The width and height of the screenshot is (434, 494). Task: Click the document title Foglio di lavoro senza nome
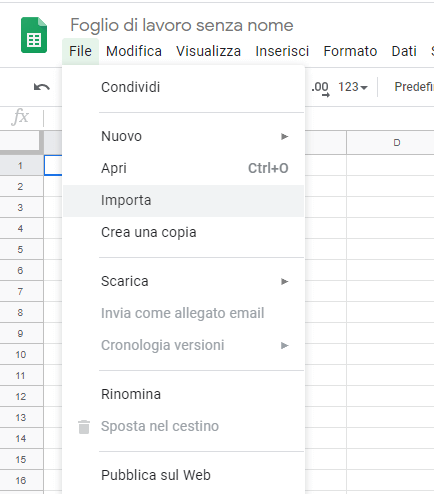(x=182, y=25)
